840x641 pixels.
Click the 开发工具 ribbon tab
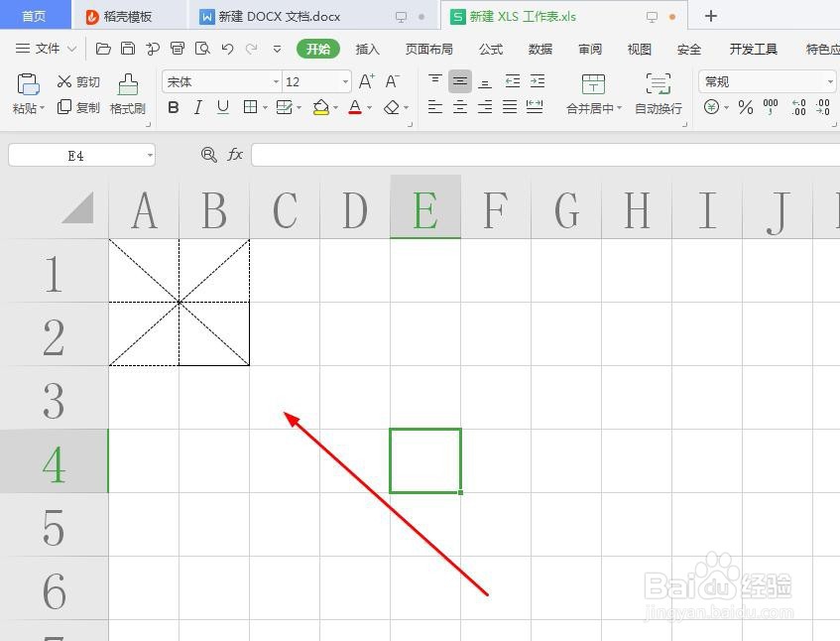tap(753, 50)
